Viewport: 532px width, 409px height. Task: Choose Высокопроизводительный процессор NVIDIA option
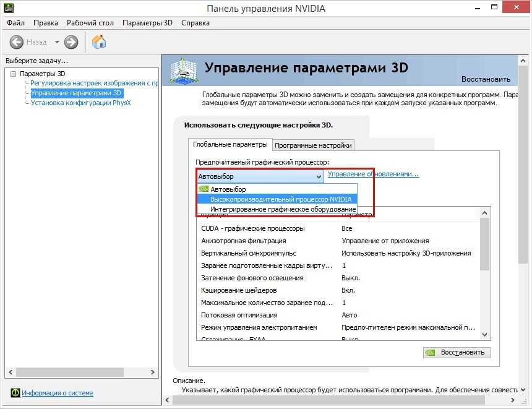pos(277,199)
